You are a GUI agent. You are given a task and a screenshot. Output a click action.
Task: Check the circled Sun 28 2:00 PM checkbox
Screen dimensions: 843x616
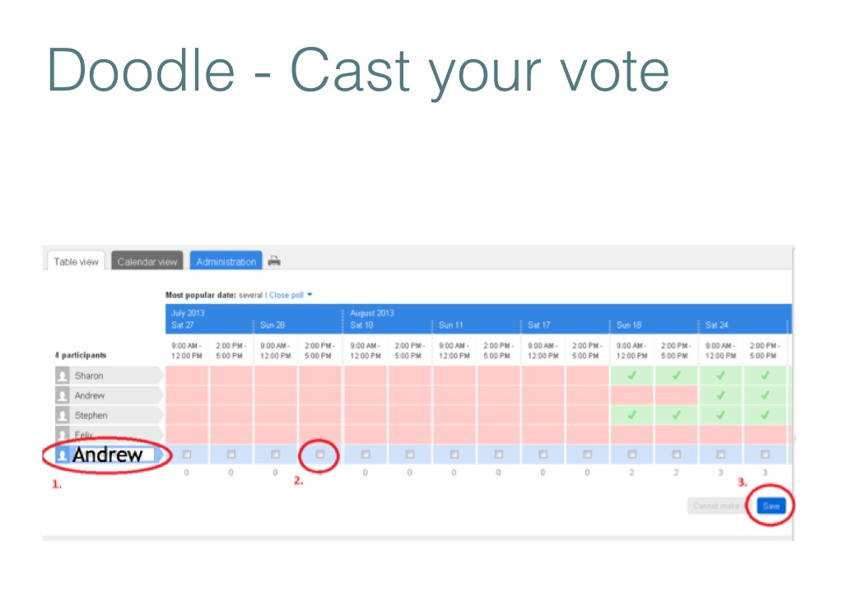[320, 454]
